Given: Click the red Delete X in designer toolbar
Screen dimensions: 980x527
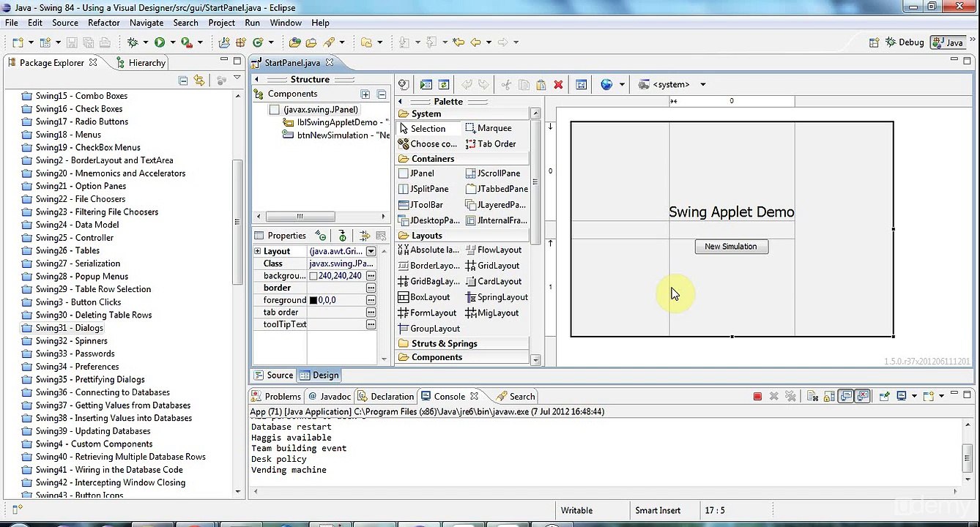Looking at the screenshot, I should 558,85.
